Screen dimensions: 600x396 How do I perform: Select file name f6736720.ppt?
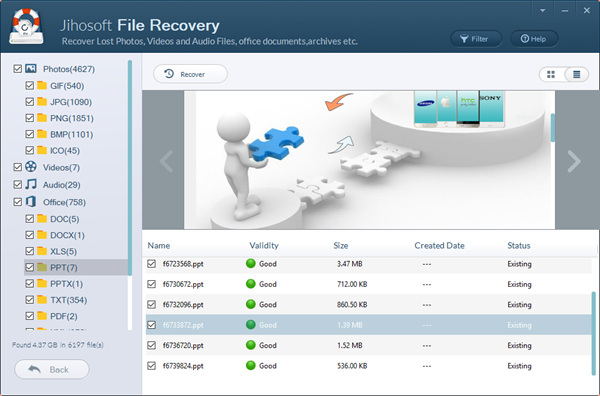click(183, 345)
